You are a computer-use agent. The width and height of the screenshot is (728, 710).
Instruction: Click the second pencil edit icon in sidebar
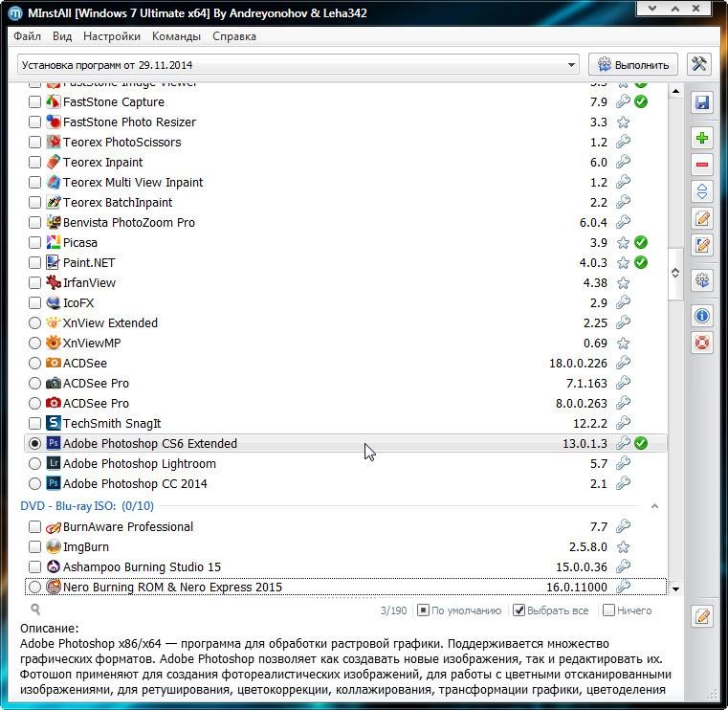coord(701,245)
